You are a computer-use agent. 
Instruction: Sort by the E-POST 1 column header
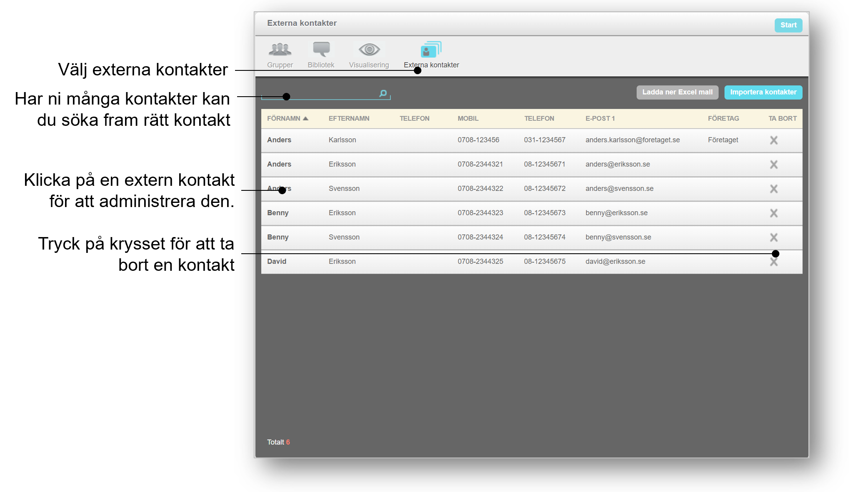[600, 118]
